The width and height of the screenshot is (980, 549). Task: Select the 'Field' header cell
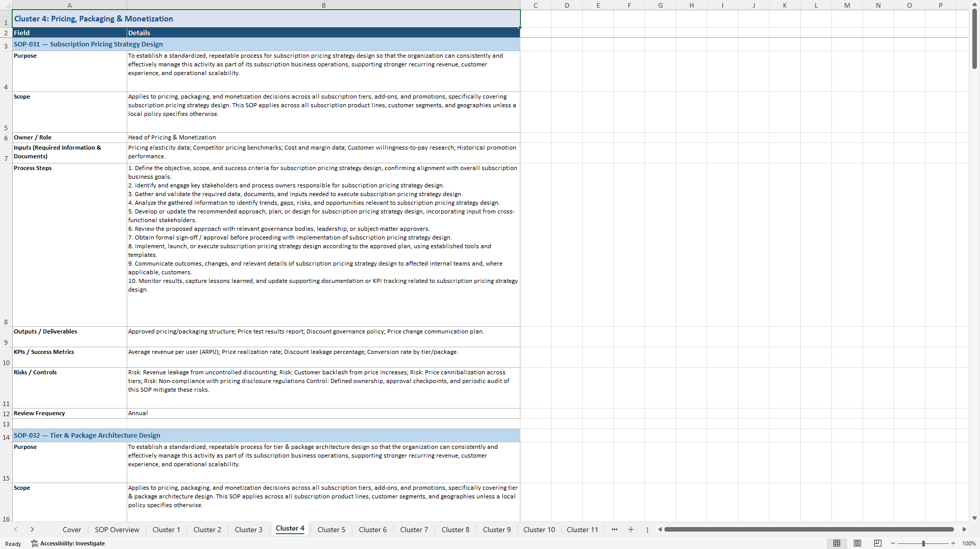point(69,33)
